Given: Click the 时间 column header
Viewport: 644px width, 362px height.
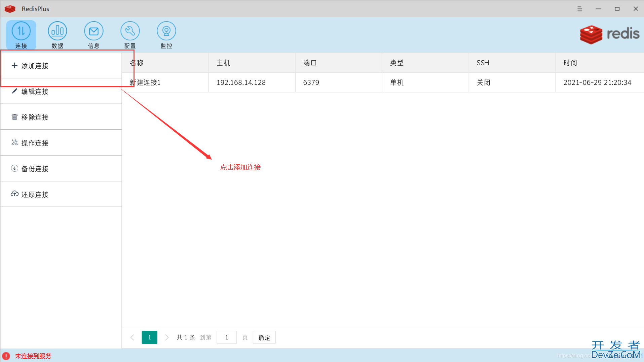Looking at the screenshot, I should (x=600, y=63).
